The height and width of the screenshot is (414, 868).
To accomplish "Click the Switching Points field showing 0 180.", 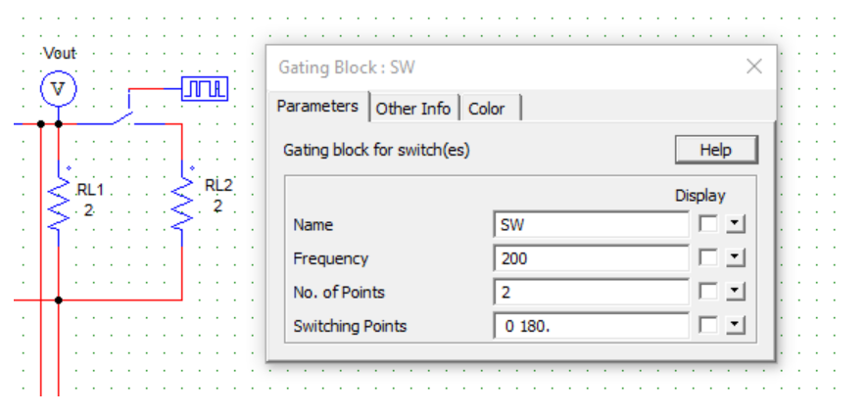I will coord(591,326).
